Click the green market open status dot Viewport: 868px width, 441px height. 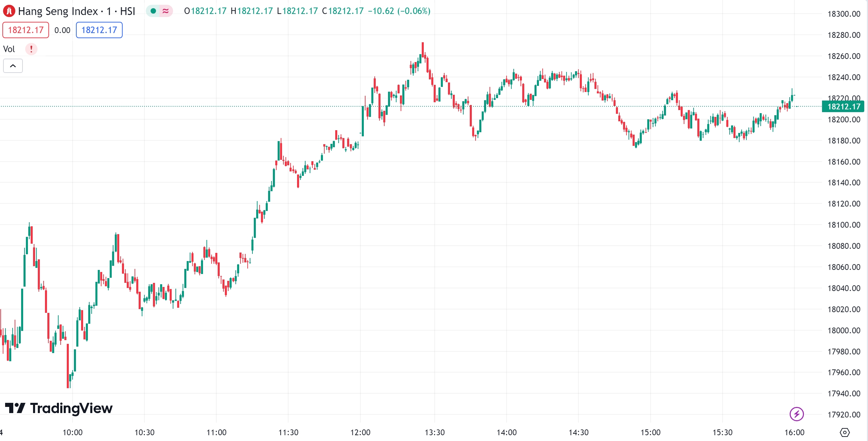[x=153, y=11]
